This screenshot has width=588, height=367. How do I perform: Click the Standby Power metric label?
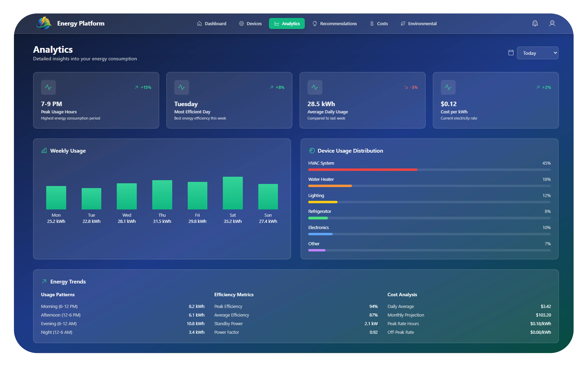[228, 324]
